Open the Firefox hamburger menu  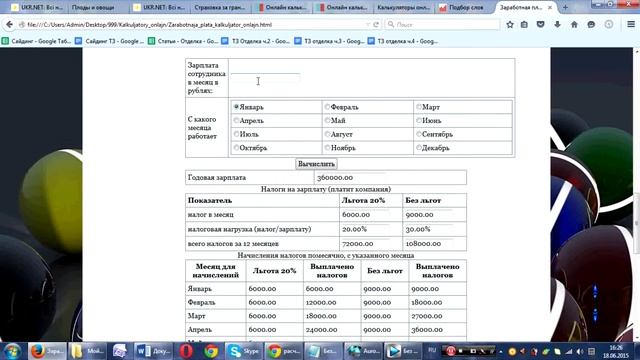(631, 25)
